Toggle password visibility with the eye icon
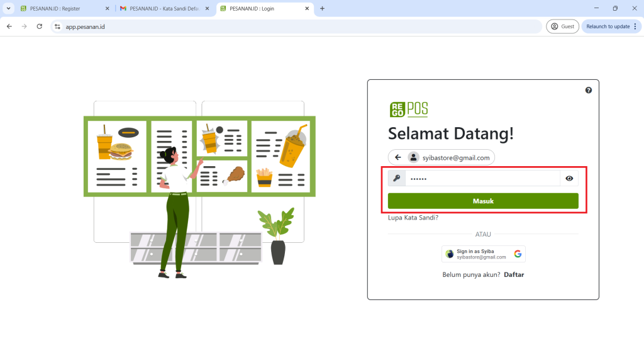644x341 pixels. 569,179
